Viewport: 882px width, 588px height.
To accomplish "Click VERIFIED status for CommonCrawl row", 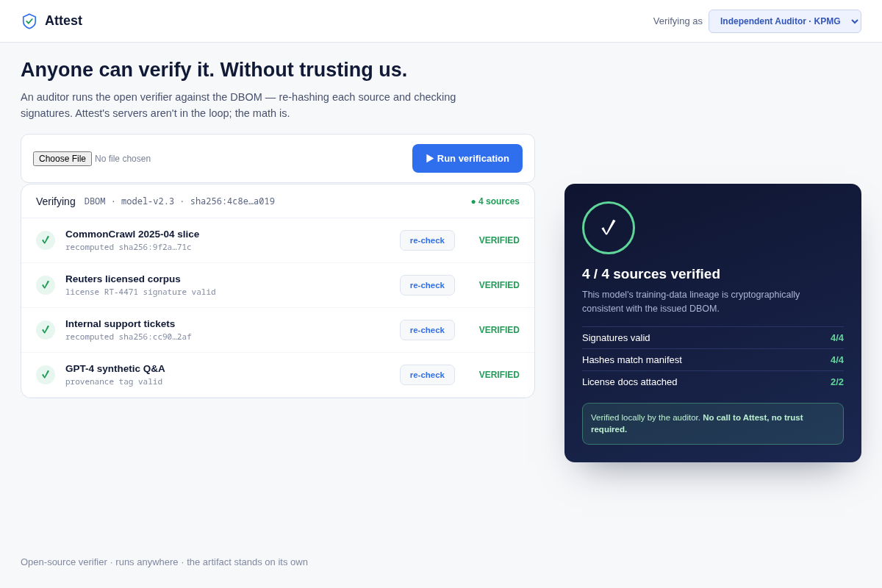I will (x=499, y=240).
